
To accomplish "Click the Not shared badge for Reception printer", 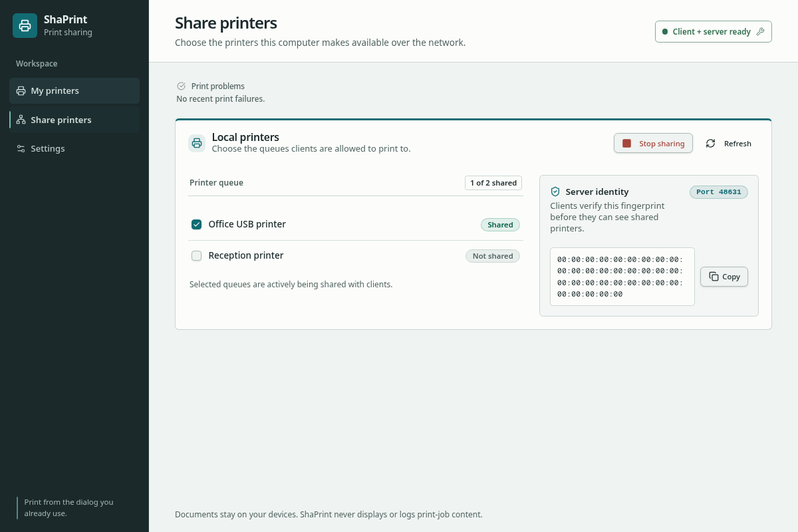I will coord(493,256).
